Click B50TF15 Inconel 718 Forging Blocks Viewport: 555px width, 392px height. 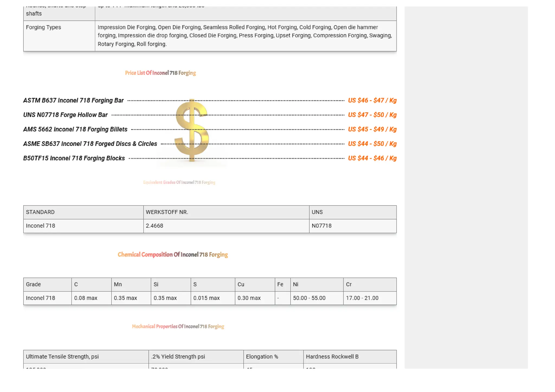point(74,158)
